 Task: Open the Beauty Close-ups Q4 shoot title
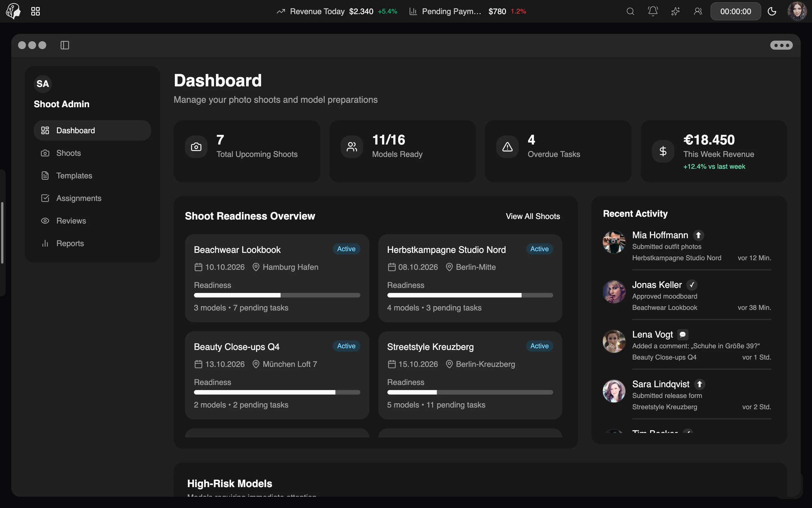click(237, 347)
